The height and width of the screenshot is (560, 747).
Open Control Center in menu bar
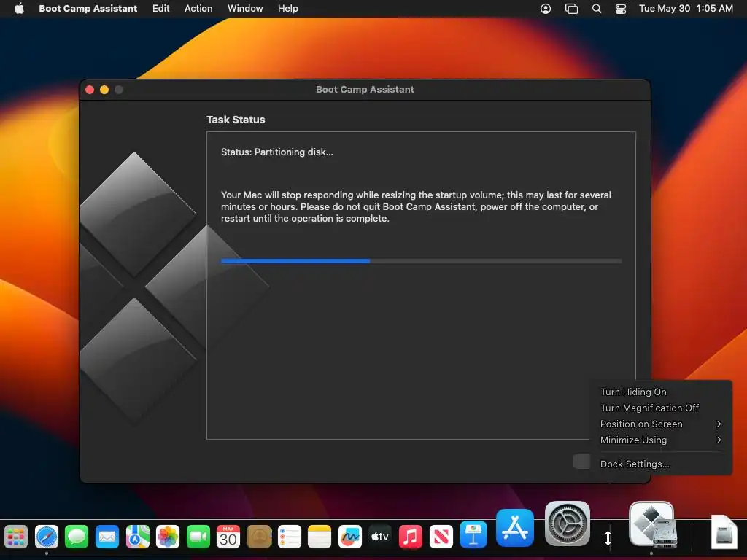point(621,9)
